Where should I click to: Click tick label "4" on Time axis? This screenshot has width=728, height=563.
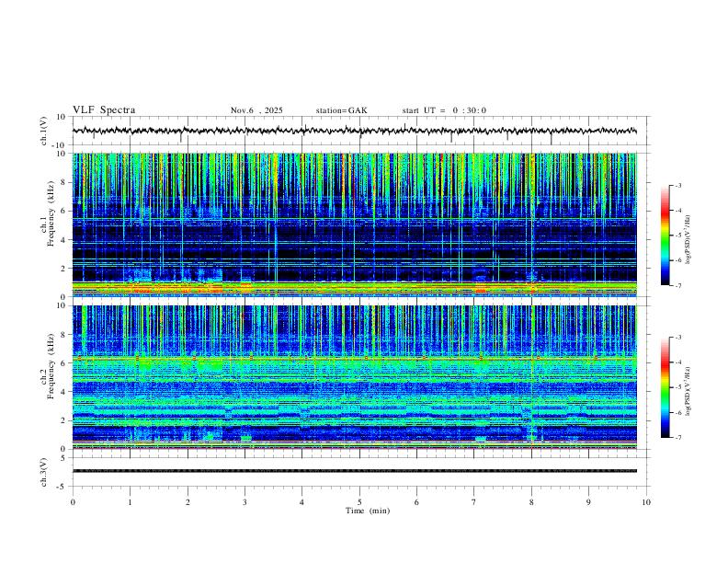pyautogui.click(x=301, y=502)
